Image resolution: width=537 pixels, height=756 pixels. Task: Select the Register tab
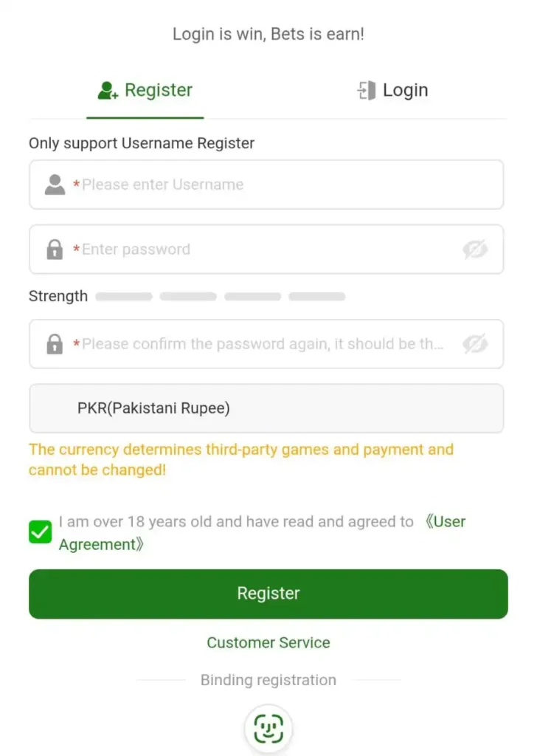[x=145, y=91]
